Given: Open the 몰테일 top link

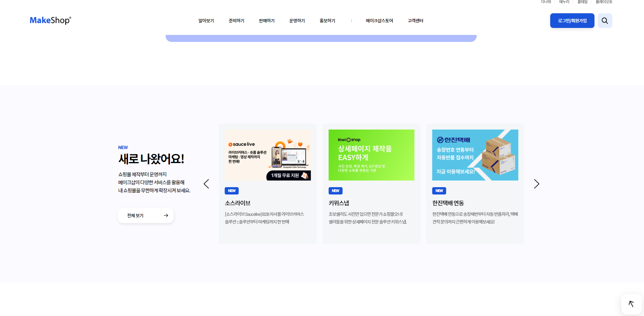Looking at the screenshot, I should coord(582,2).
